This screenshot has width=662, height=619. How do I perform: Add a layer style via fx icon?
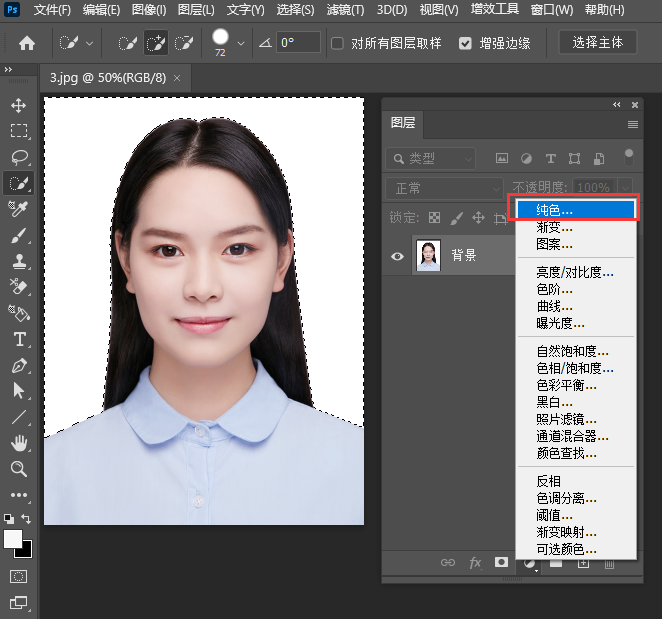click(x=475, y=563)
